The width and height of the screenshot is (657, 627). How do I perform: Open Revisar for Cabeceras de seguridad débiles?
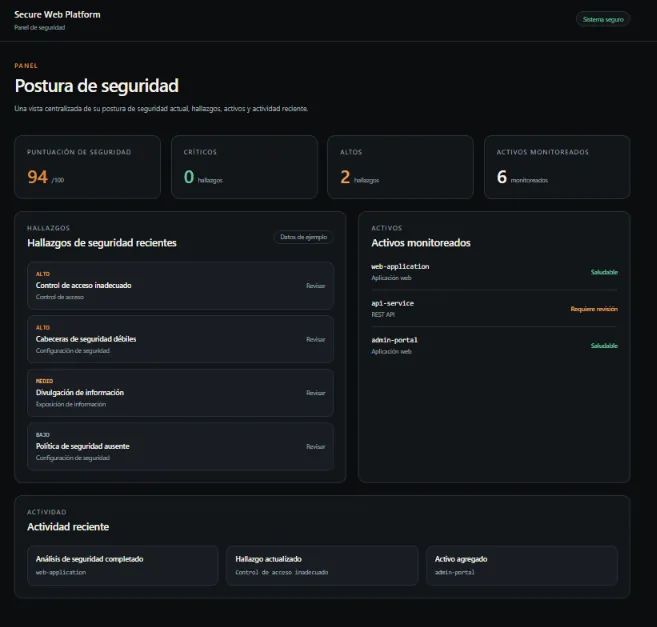point(316,339)
